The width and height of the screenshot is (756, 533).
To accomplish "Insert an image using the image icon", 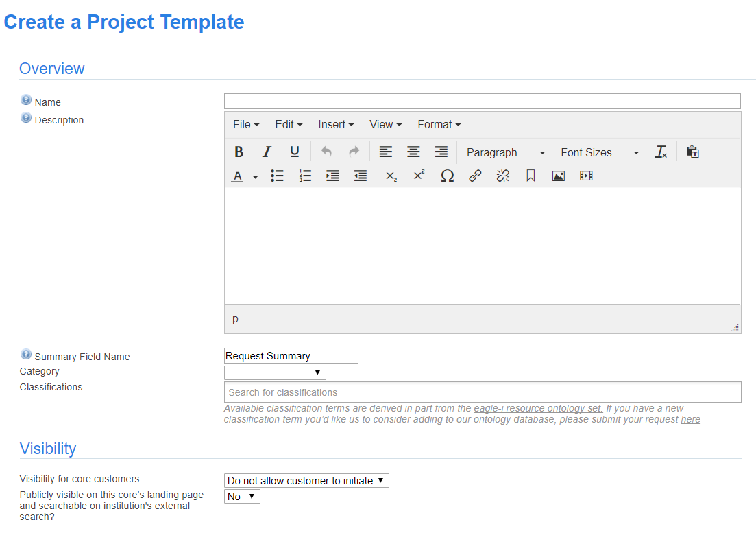I will [558, 176].
